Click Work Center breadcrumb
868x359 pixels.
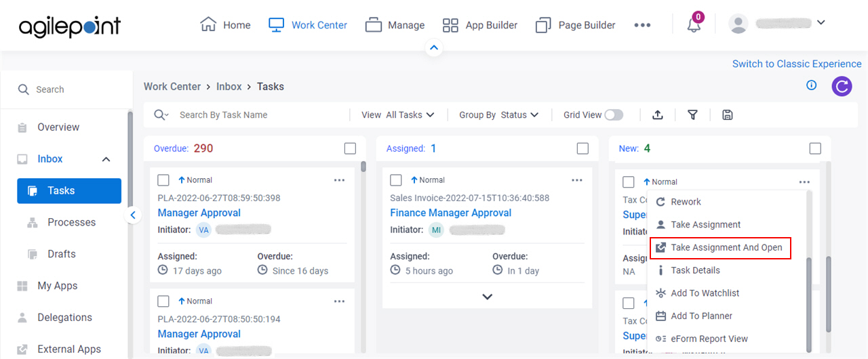(x=172, y=87)
